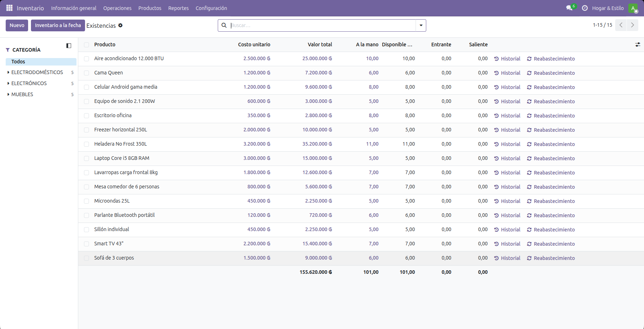Viewport: 644px width, 329px height.
Task: Select the Aire acondicionado row checkbox
Action: pyautogui.click(x=86, y=59)
